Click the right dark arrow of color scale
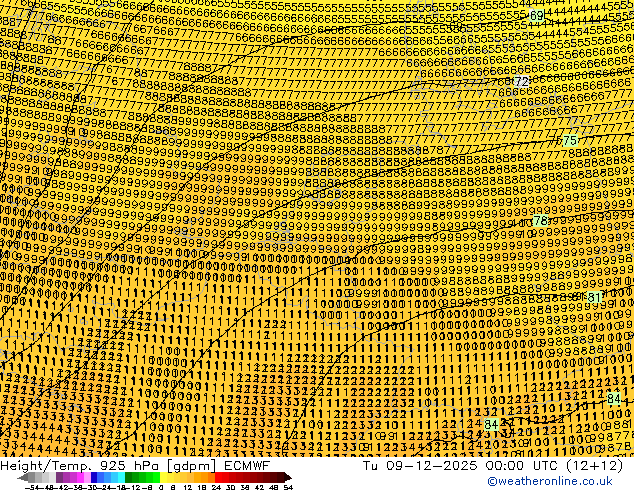 tap(287, 478)
